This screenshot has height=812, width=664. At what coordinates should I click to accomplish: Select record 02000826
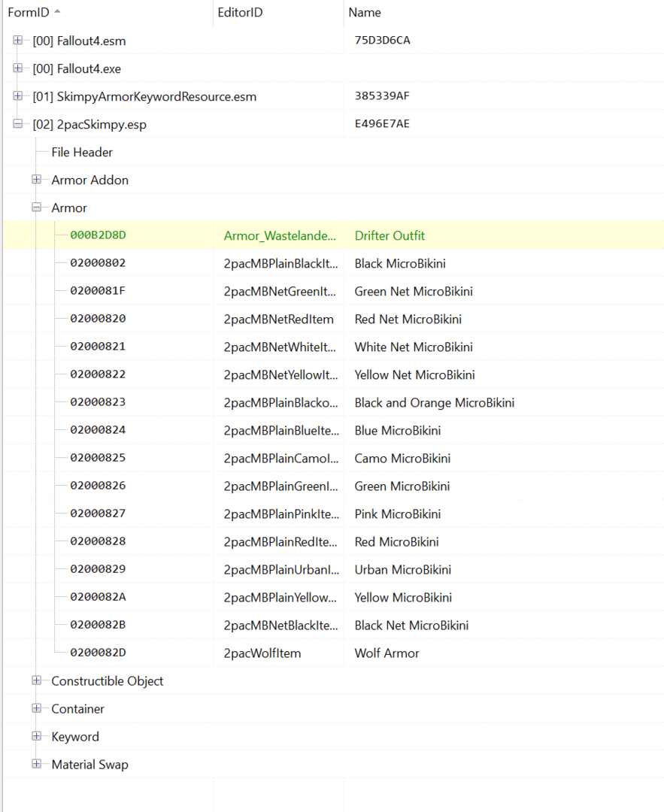pyautogui.click(x=98, y=486)
